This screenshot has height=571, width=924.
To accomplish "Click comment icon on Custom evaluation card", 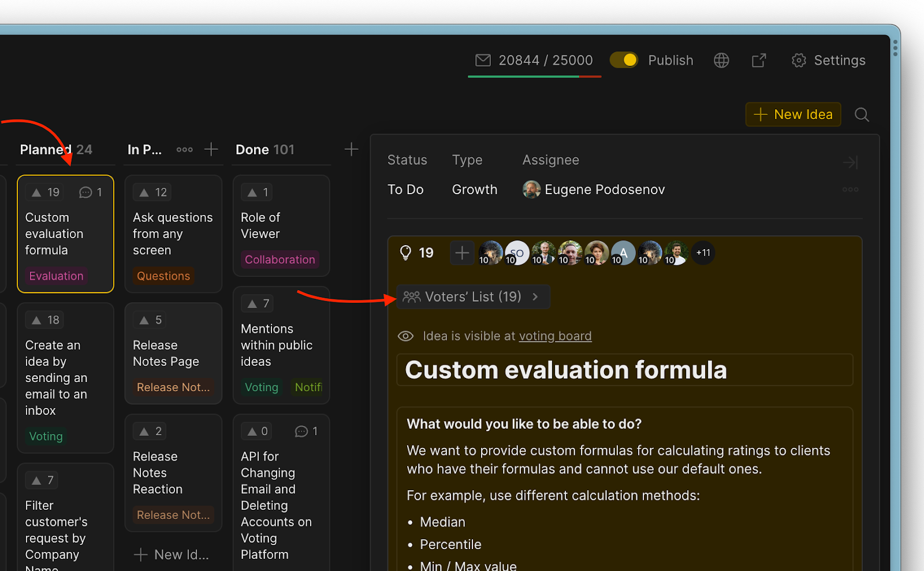I will pos(85,192).
